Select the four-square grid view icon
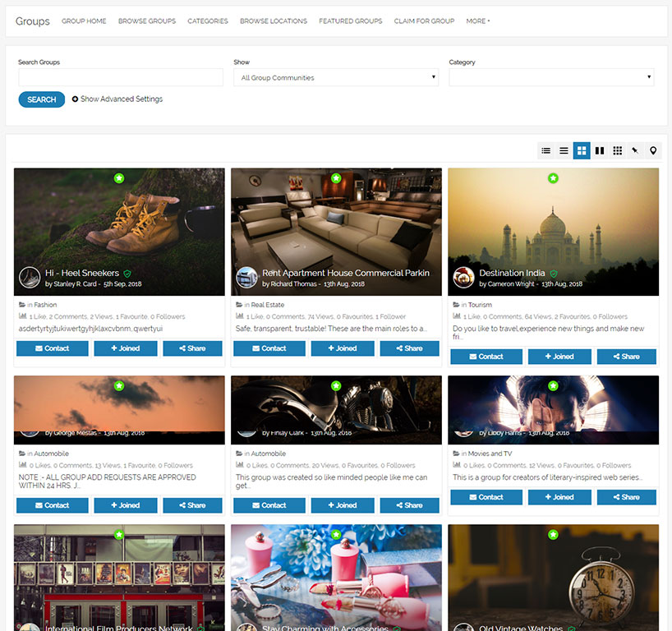The width and height of the screenshot is (672, 631). pyautogui.click(x=582, y=150)
